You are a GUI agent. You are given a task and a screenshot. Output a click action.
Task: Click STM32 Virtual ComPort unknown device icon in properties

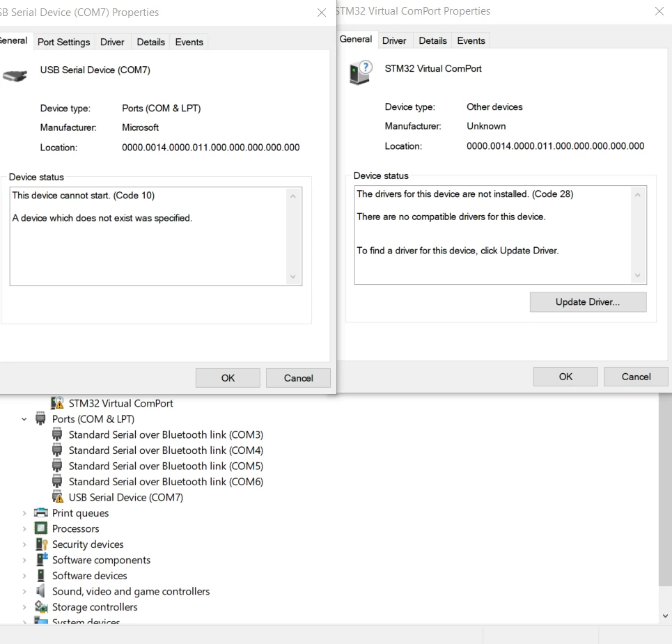tap(361, 72)
